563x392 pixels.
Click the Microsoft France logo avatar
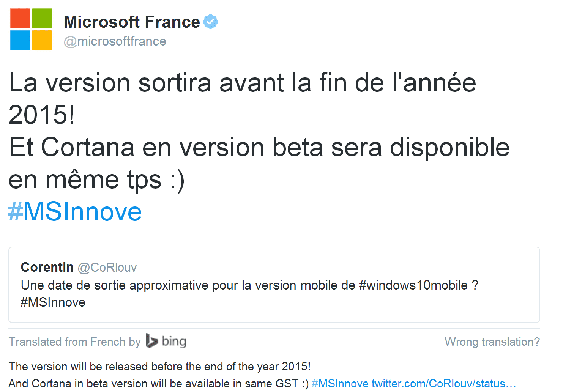(x=31, y=29)
